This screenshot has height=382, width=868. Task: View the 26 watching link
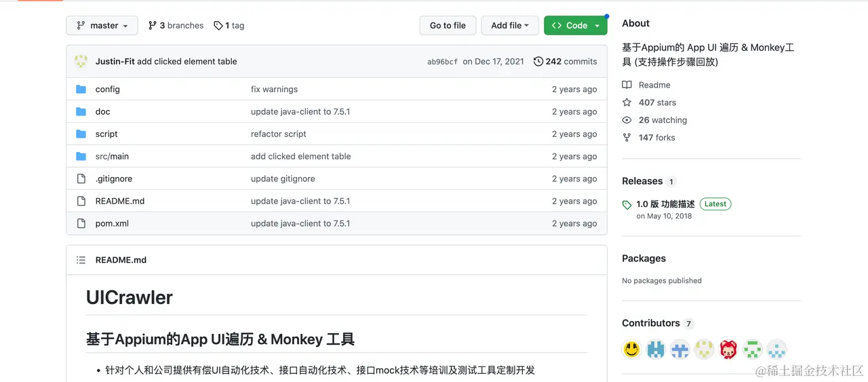pos(663,120)
